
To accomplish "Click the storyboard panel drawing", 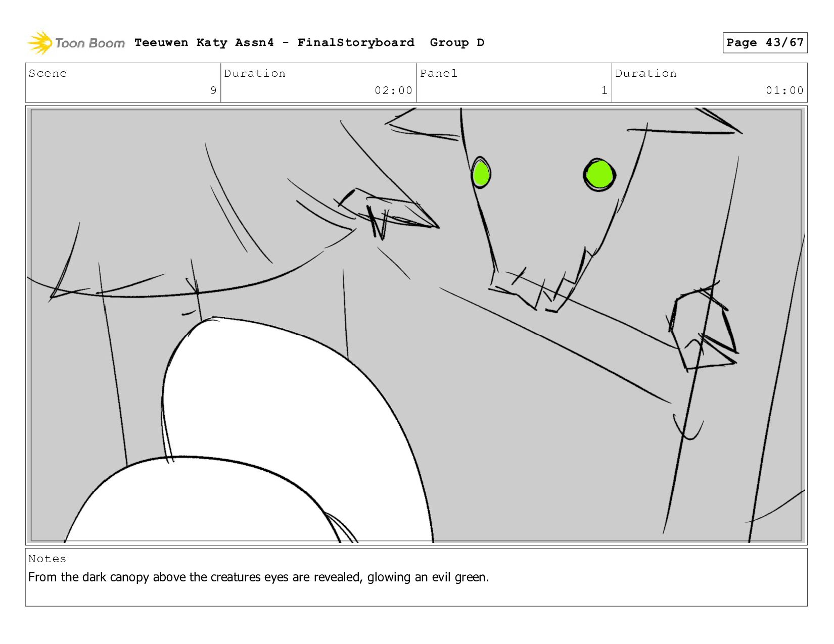I will [x=416, y=325].
